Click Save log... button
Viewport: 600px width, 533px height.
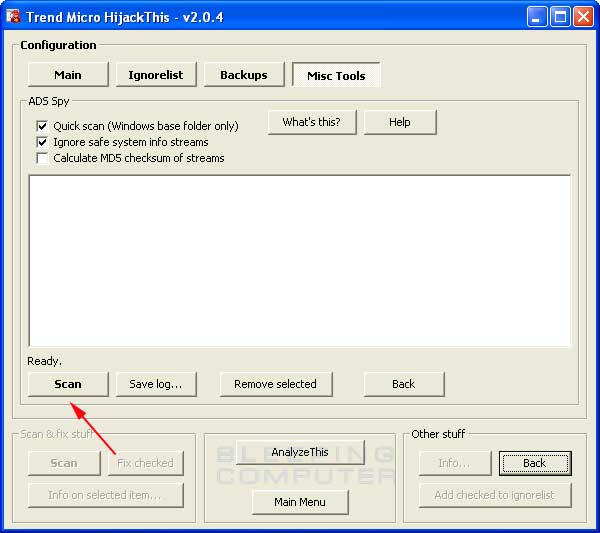(x=156, y=384)
